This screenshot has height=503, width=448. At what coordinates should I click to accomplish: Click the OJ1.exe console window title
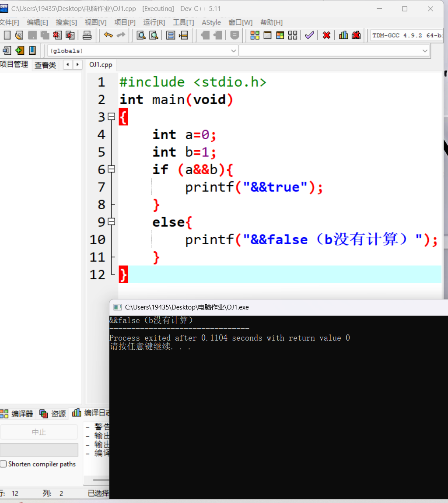click(187, 307)
